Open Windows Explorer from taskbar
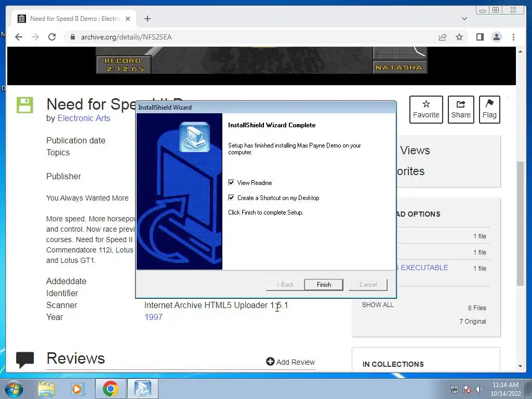 [46, 389]
